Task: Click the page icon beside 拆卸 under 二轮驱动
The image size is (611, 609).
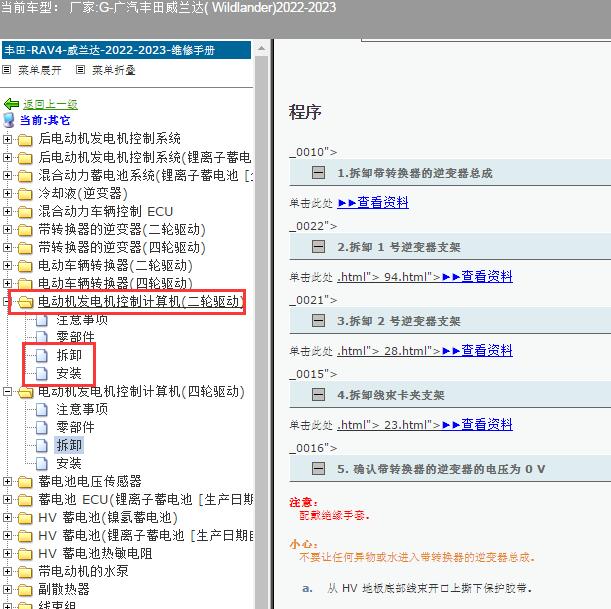Action: [x=42, y=355]
